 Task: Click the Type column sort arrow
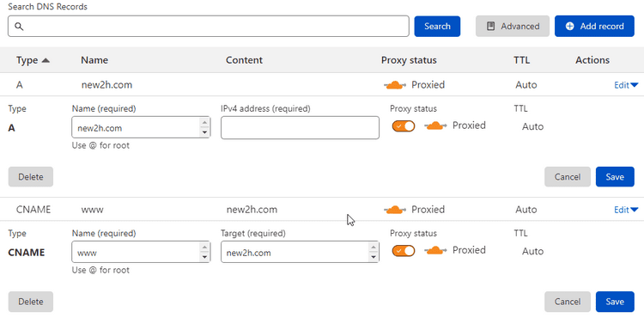coord(46,60)
